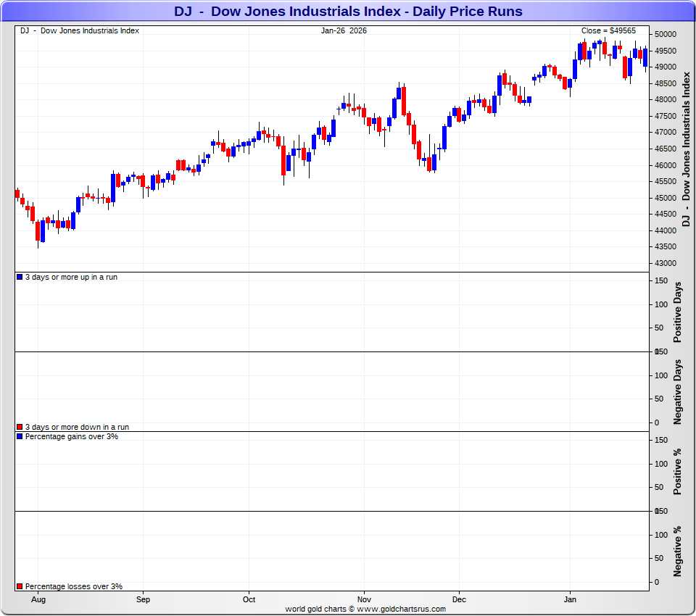The width and height of the screenshot is (696, 616).
Task: Click the 'Dec' month label on x-axis
Action: click(x=459, y=599)
